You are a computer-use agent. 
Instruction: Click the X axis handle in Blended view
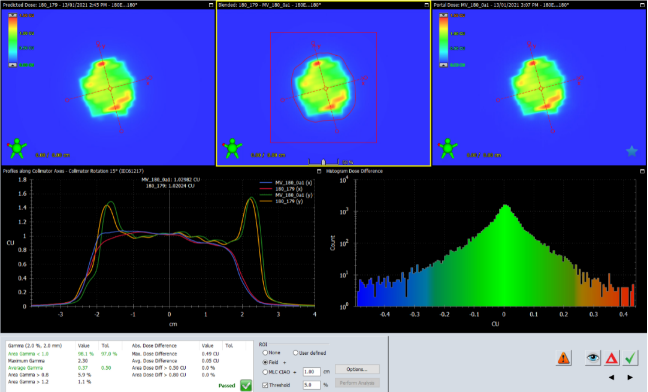[365, 78]
